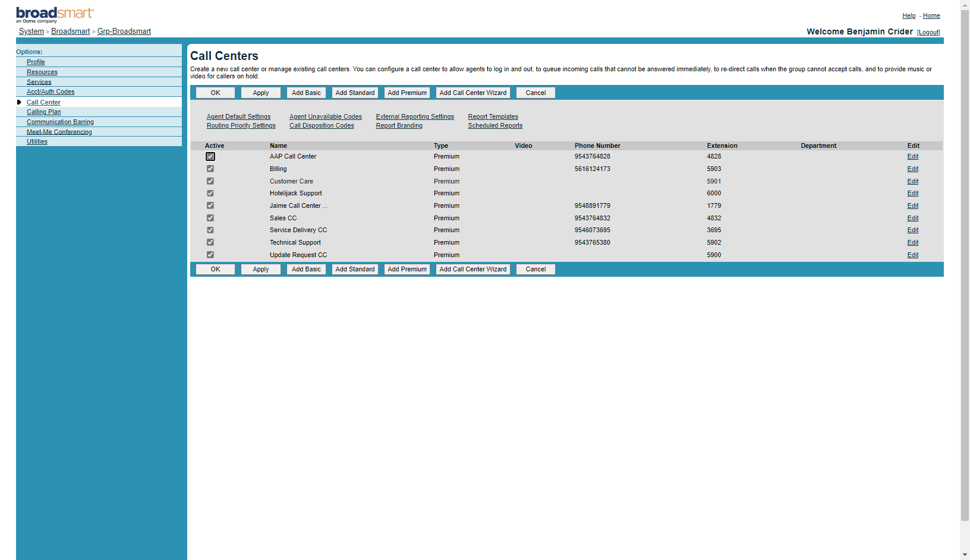Click bottom Add Premium button
The height and width of the screenshot is (560, 970).
point(407,269)
